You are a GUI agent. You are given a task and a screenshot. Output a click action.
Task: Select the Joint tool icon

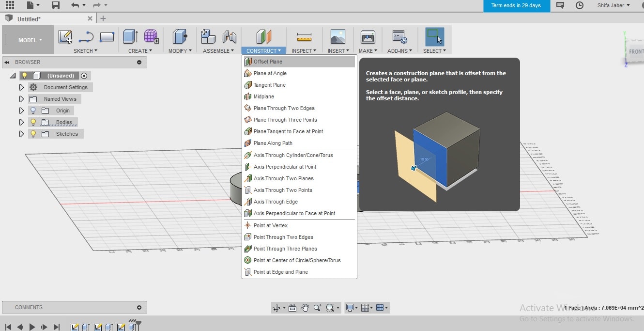230,37
